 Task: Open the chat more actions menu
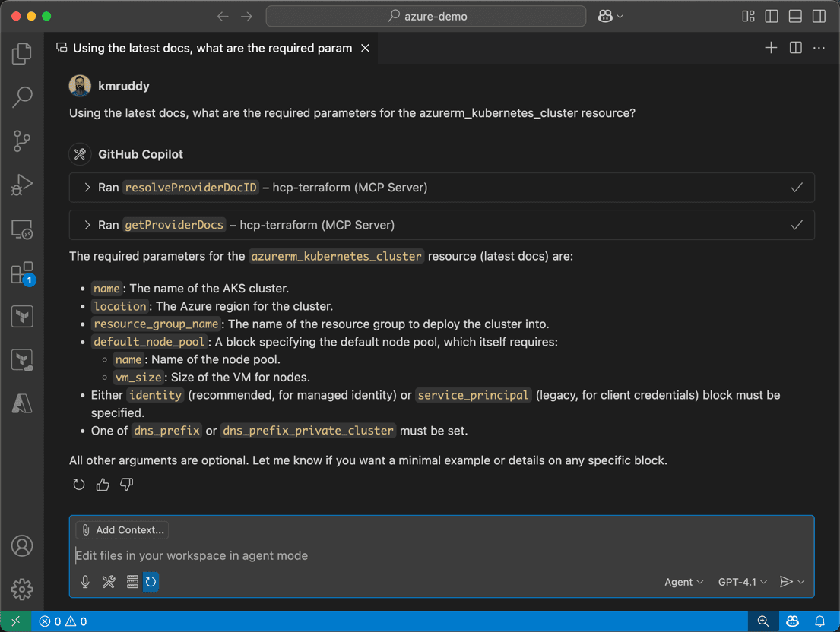819,47
